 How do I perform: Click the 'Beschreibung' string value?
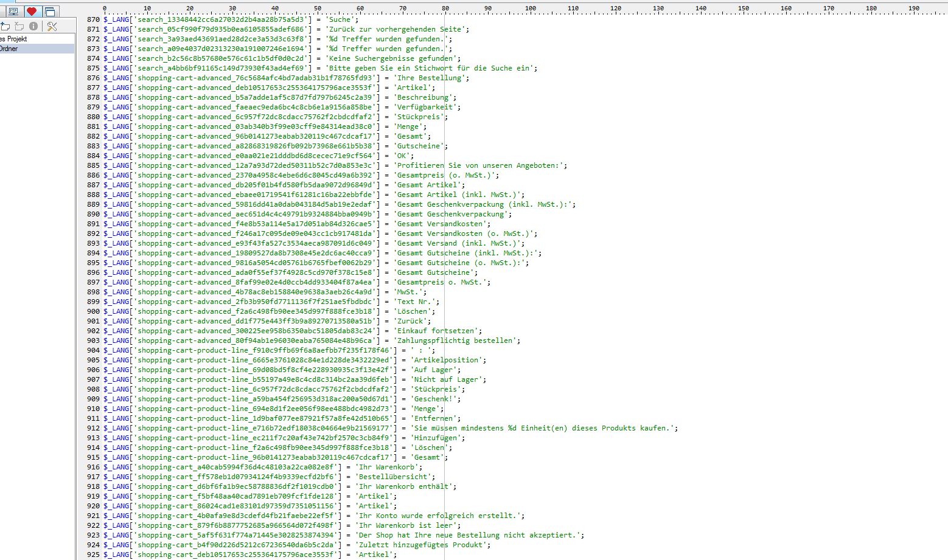pyautogui.click(x=423, y=97)
